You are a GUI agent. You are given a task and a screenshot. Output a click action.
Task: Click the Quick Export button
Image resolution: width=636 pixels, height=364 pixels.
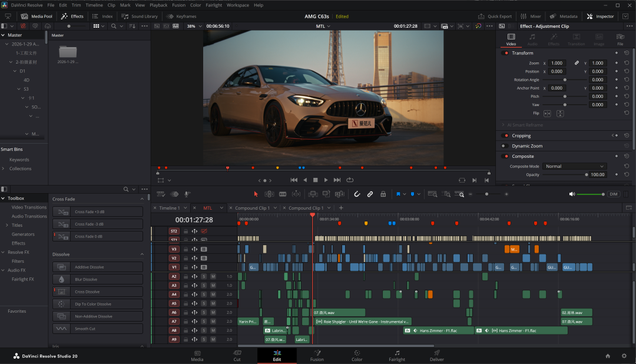click(x=495, y=16)
